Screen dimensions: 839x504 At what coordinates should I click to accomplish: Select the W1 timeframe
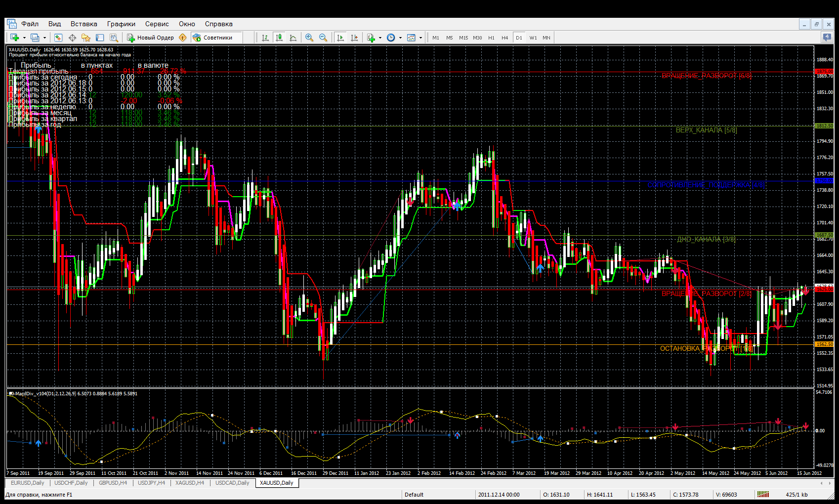point(533,38)
